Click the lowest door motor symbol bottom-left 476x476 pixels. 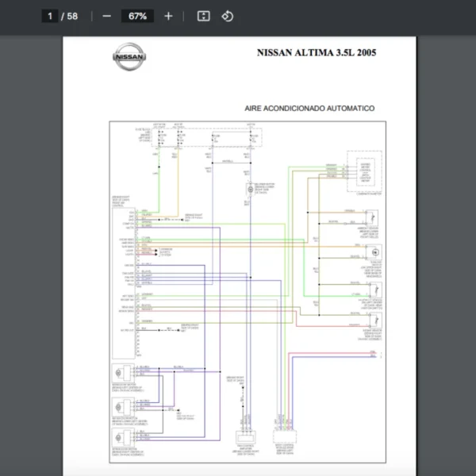123,439
